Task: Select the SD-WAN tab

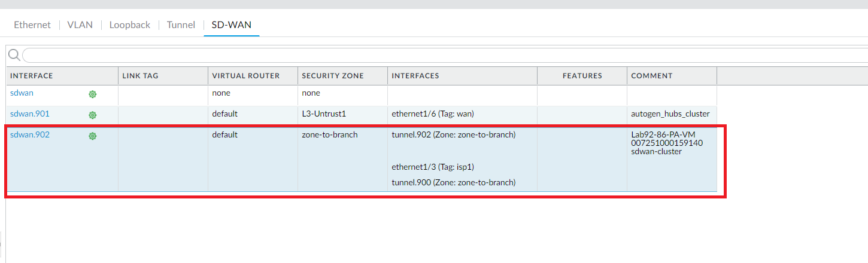Action: (x=231, y=25)
